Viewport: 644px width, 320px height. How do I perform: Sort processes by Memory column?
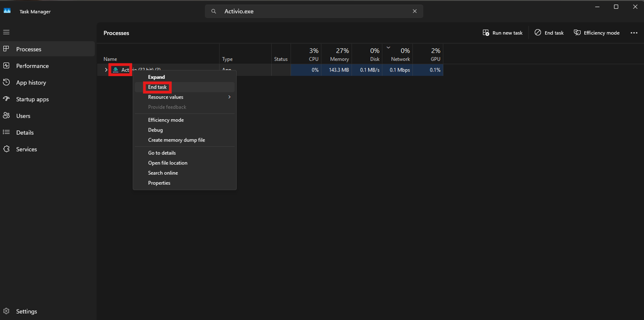(x=339, y=55)
